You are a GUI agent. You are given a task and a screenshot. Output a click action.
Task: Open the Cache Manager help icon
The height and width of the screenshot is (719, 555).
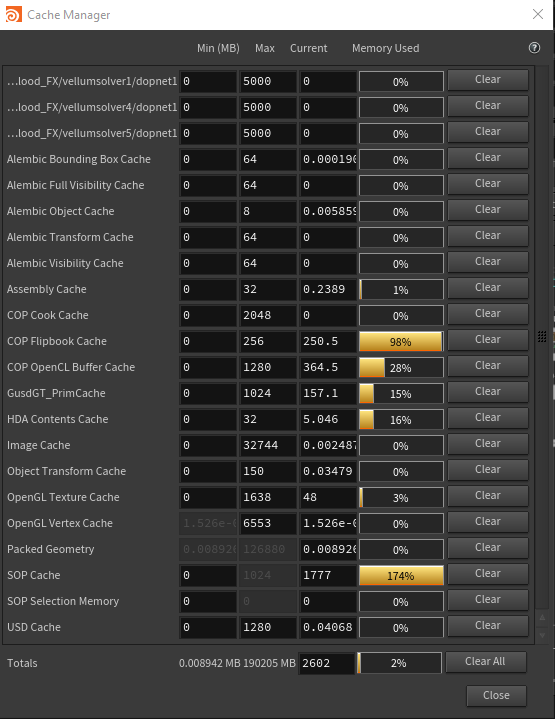point(534,48)
